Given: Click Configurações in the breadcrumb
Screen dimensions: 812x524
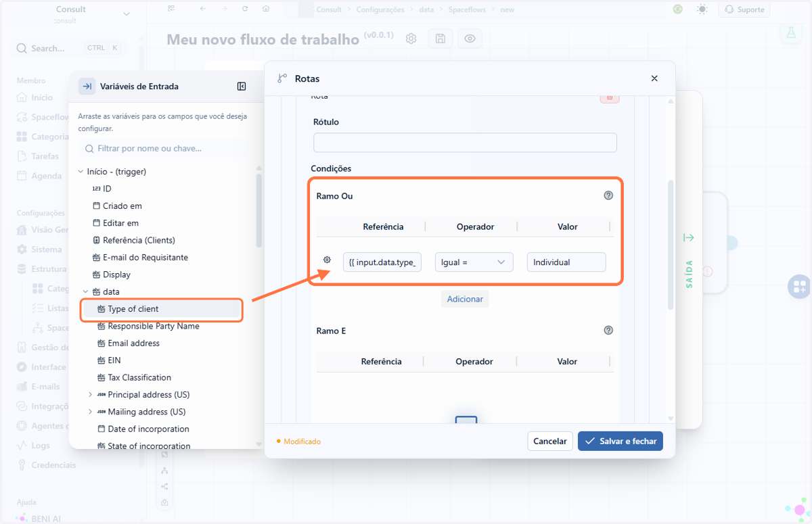Looking at the screenshot, I should [x=380, y=9].
